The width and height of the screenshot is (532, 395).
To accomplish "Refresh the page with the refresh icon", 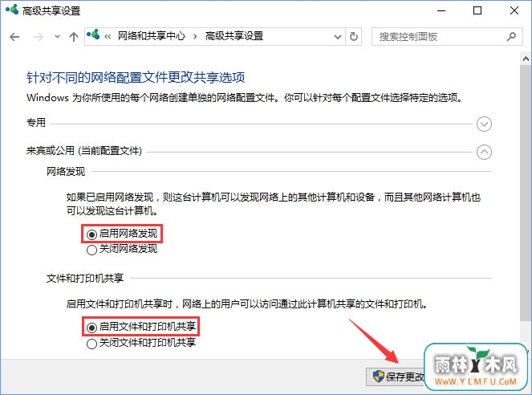I will pos(354,37).
